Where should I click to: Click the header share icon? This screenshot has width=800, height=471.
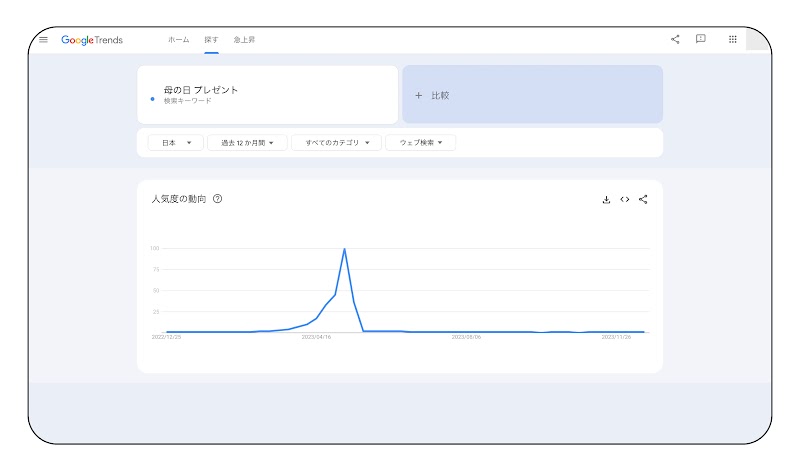click(675, 39)
